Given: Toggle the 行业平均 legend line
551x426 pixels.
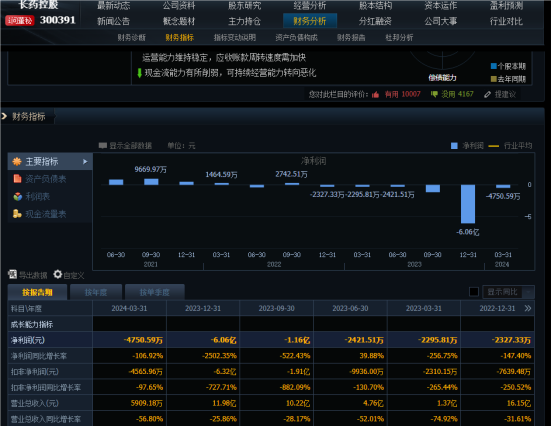Looking at the screenshot, I should coord(494,146).
